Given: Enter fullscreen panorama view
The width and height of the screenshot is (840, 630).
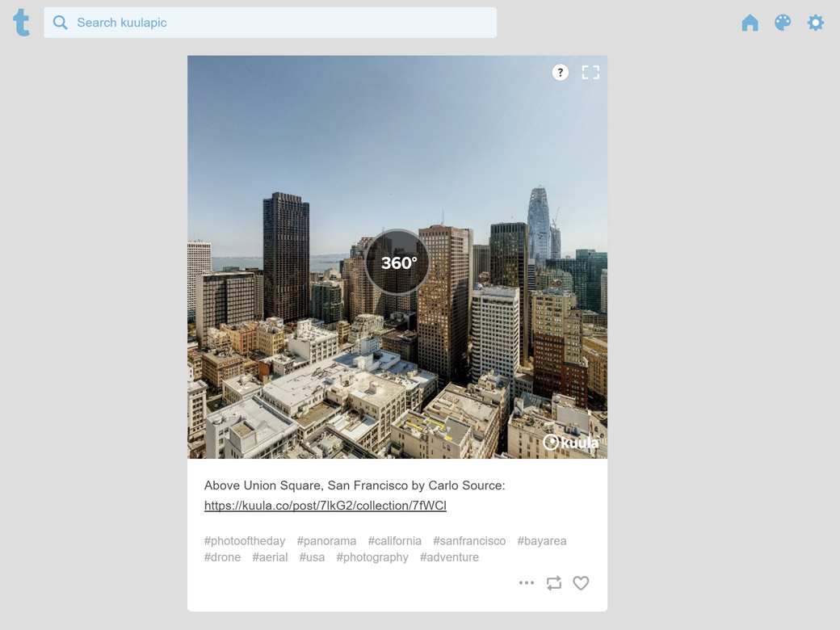Looking at the screenshot, I should click(590, 73).
